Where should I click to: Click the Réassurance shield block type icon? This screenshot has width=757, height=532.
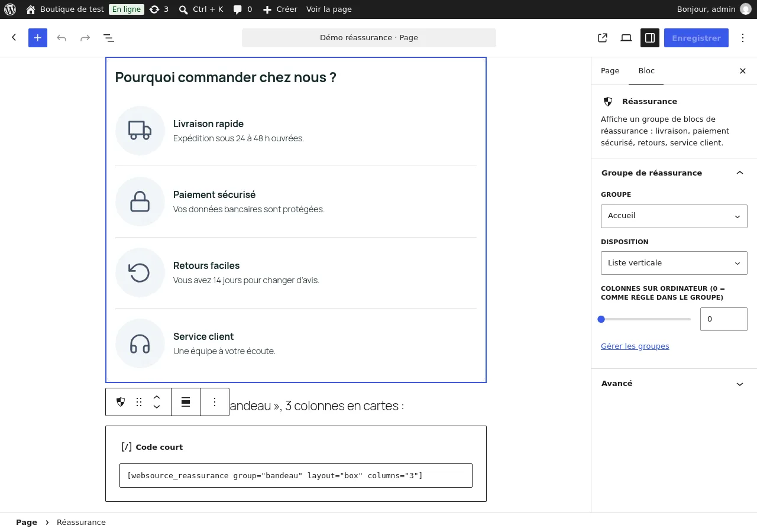coord(121,402)
